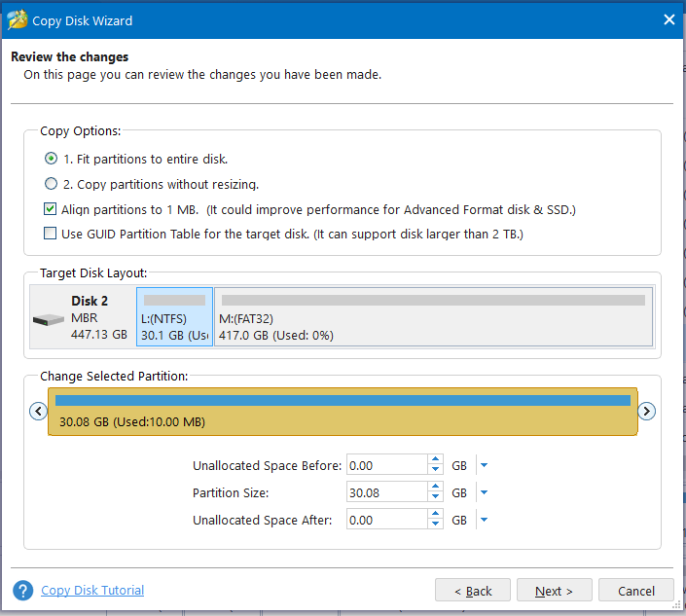Click the right arrow beside partition bar
The image size is (686, 616).
click(x=646, y=412)
